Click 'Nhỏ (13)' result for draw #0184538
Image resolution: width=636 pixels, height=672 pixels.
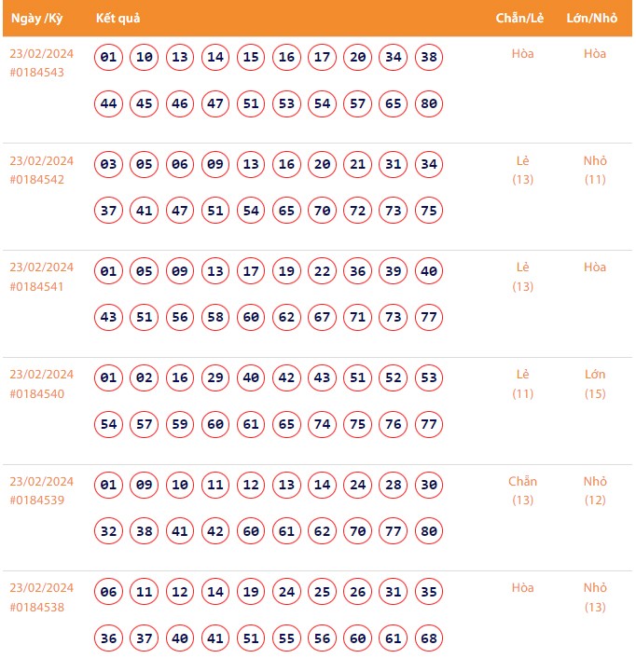tap(595, 597)
